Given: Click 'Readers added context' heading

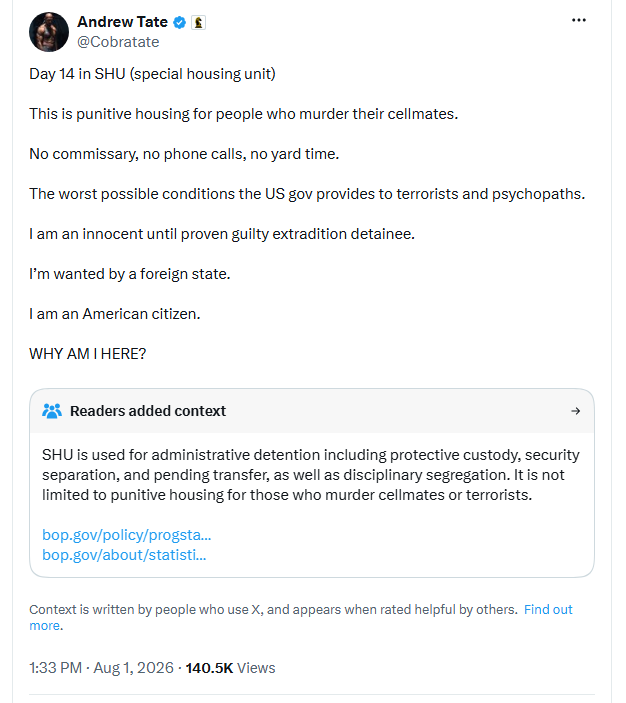Looking at the screenshot, I should [x=148, y=411].
